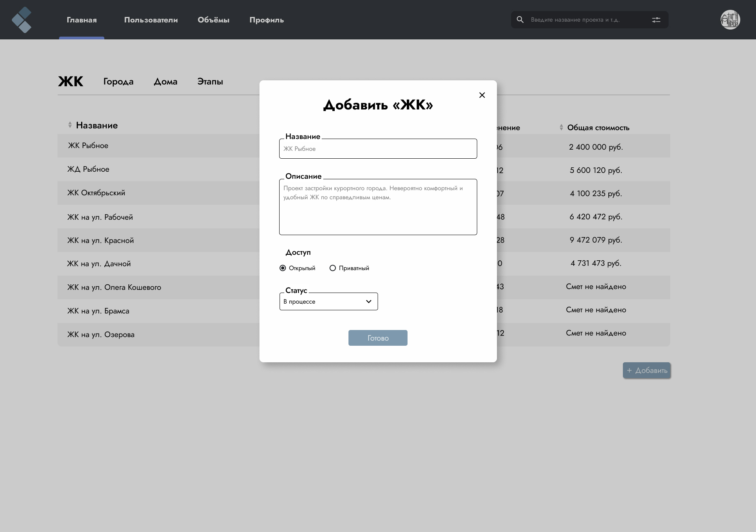Sort by Общая стоимость column arrows

click(x=561, y=127)
